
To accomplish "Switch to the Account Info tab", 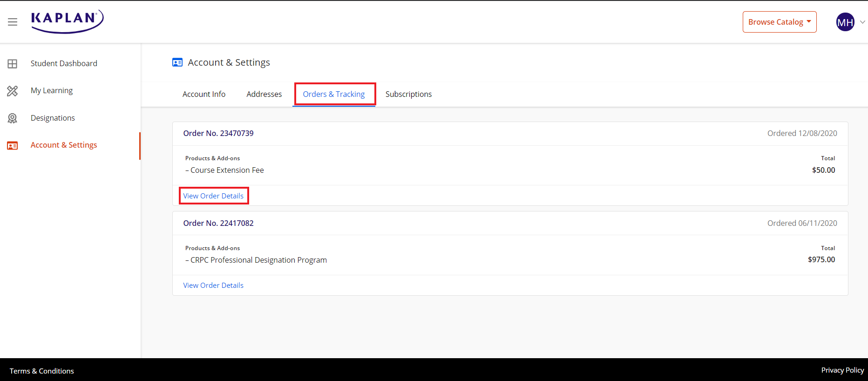I will pyautogui.click(x=204, y=94).
